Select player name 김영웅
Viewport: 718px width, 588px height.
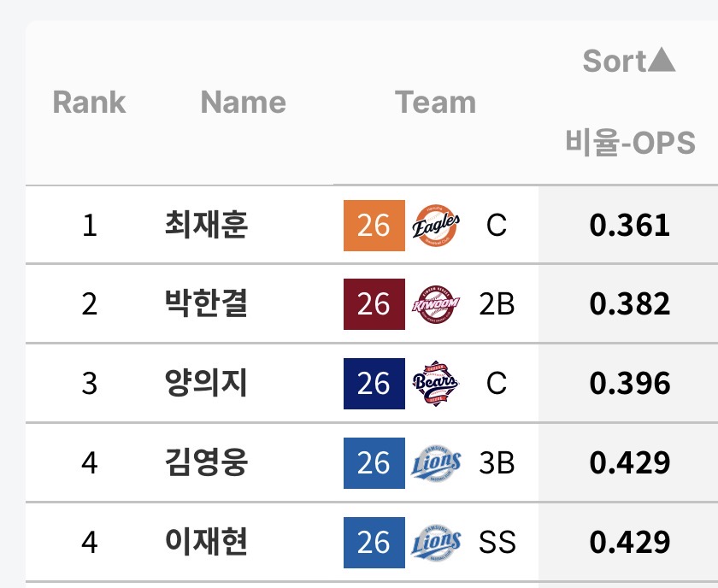click(x=206, y=463)
